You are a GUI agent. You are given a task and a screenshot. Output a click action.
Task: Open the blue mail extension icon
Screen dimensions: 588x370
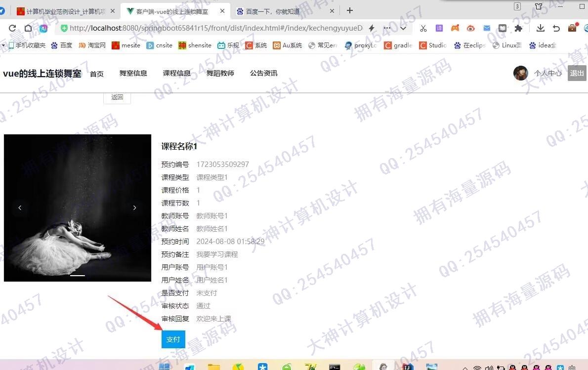tap(487, 28)
